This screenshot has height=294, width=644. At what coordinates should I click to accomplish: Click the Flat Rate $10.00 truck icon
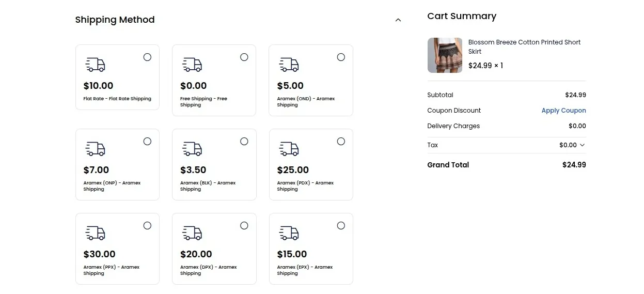coord(95,65)
